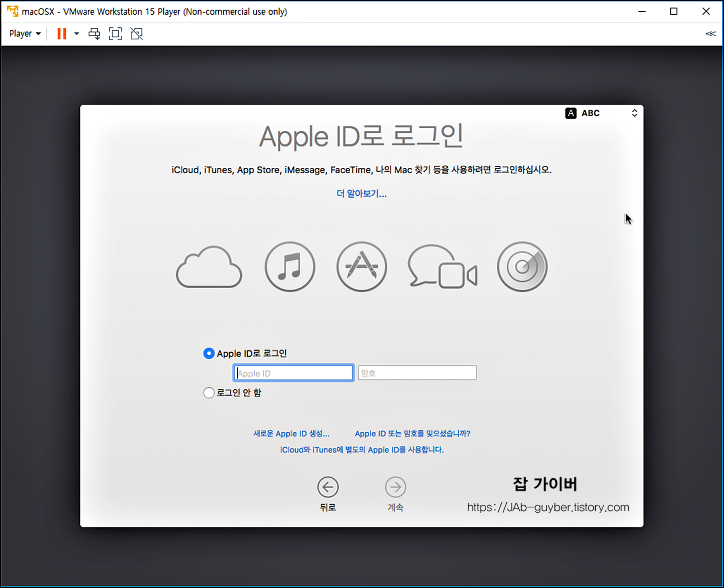This screenshot has height=588, width=724.
Task: Maximize the VMware Player window
Action: [x=674, y=11]
